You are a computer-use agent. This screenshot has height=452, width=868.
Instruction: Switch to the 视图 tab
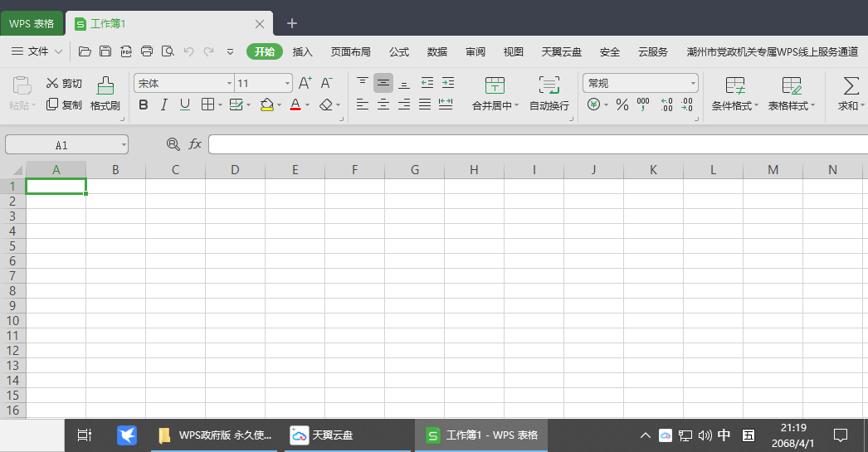[x=513, y=51]
